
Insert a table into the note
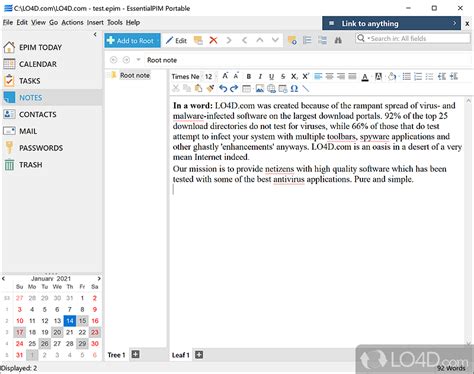click(x=246, y=89)
